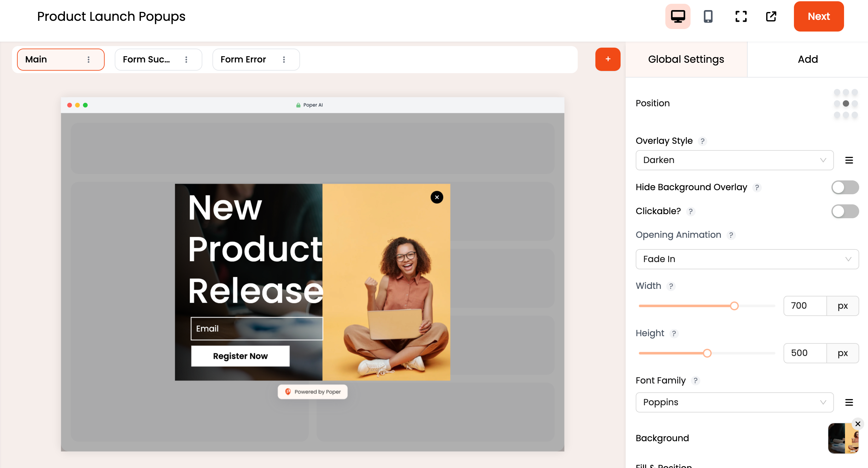Click the Next button
868x468 pixels.
pyautogui.click(x=819, y=16)
